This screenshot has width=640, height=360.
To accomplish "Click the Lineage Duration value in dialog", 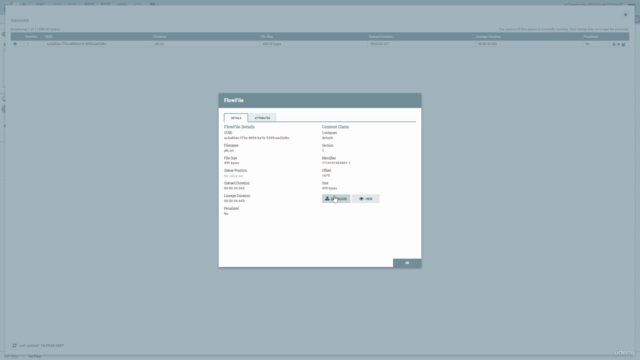I will (234, 201).
